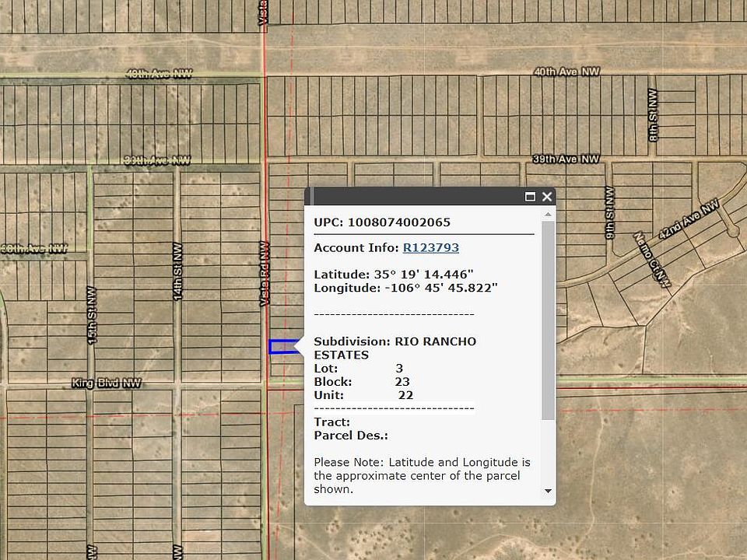Click the 42nd Ave NW street label

point(689,223)
